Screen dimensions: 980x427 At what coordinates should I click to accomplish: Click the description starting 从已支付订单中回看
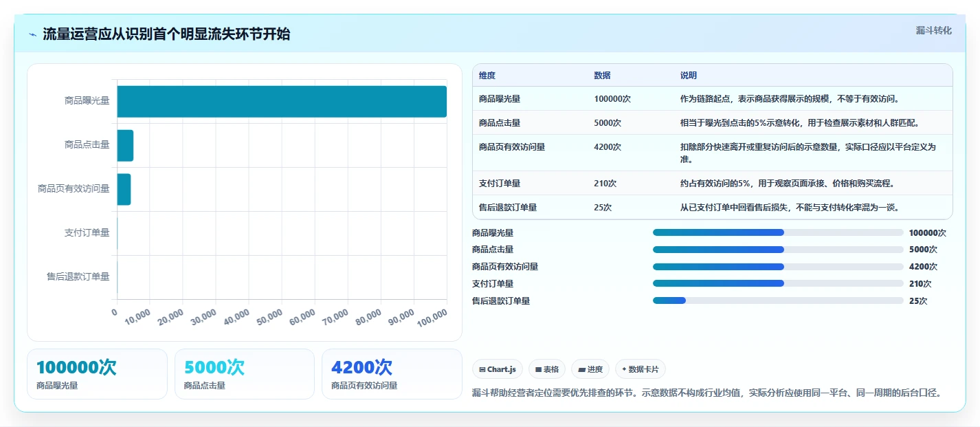click(x=790, y=208)
